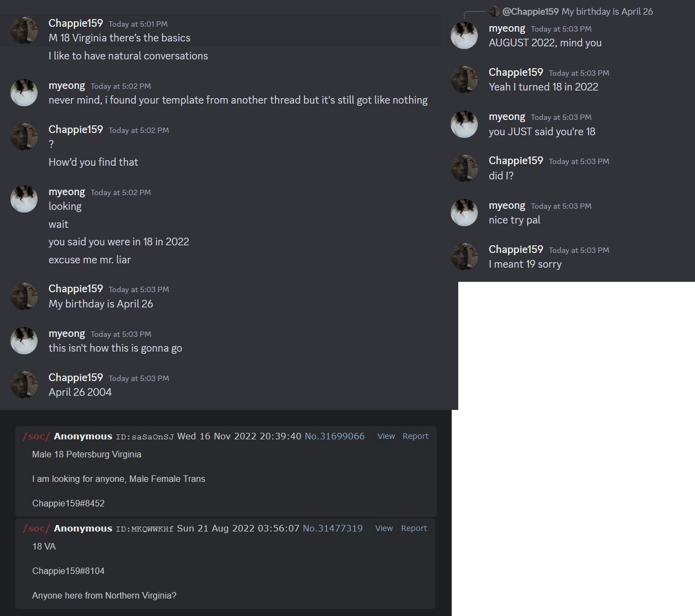Click Chappie159's avatar beside 'I meant 19 sorry'
Viewport: 695px width, 616px height.
point(464,257)
